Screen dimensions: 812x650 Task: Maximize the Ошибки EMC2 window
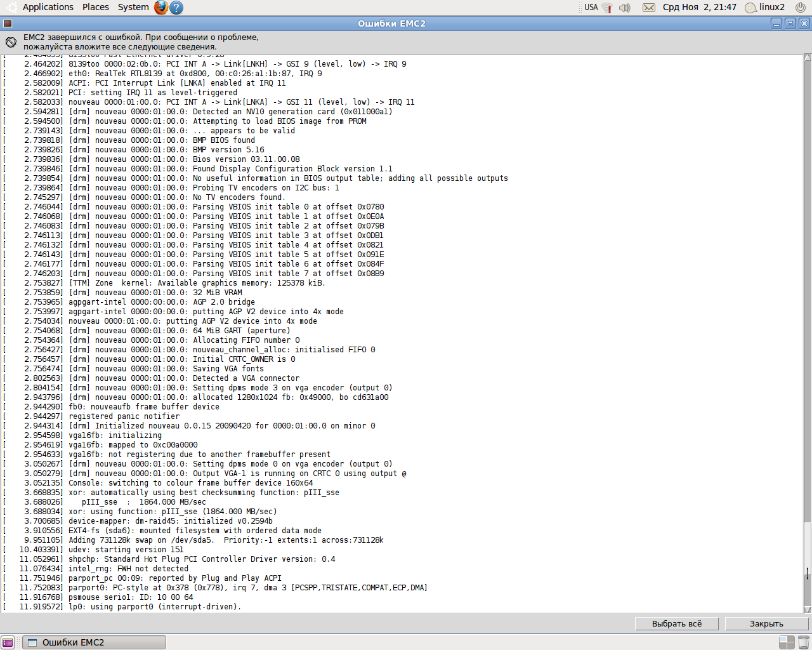[790, 23]
